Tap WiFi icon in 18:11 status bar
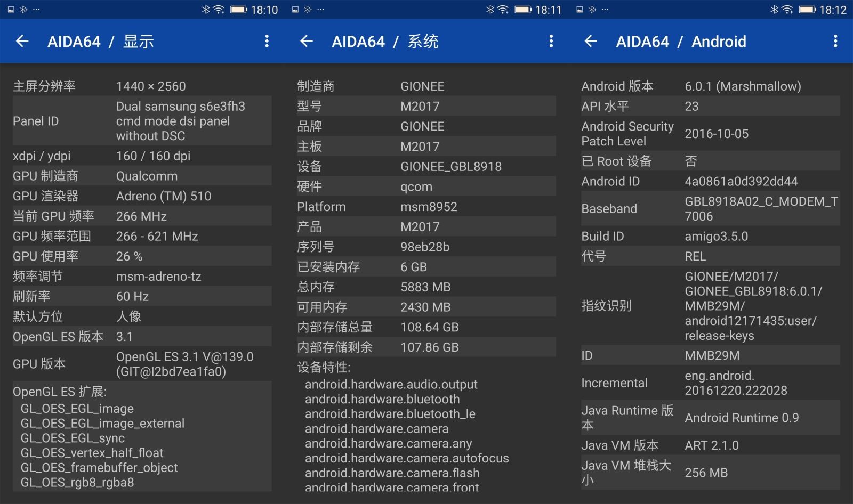This screenshot has height=504, width=853. 503,10
